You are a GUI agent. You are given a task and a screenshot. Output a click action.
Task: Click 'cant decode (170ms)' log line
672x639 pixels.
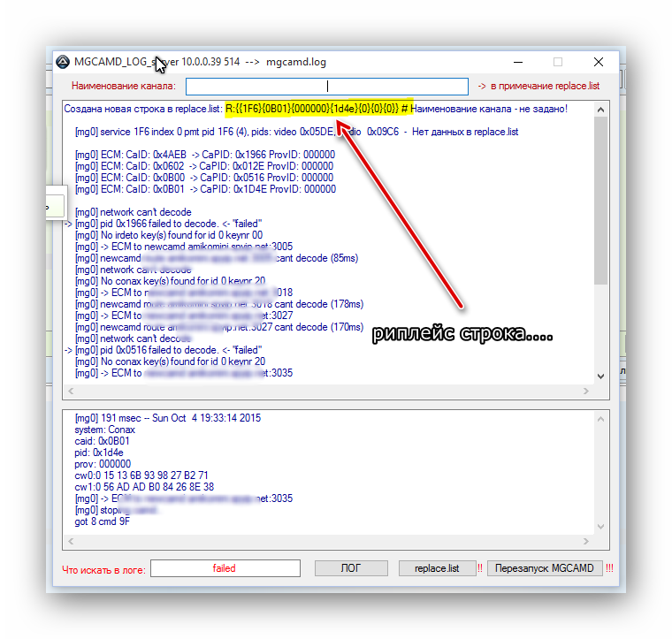point(219,327)
